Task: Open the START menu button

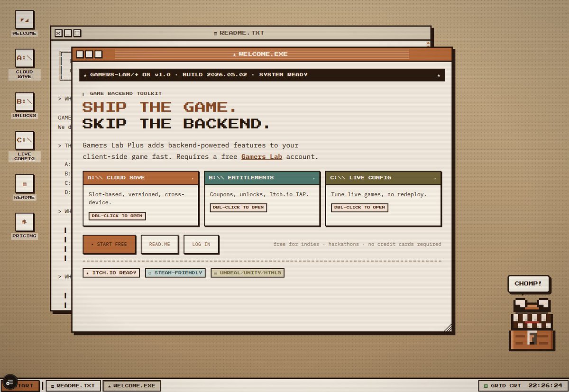Action: (21, 386)
